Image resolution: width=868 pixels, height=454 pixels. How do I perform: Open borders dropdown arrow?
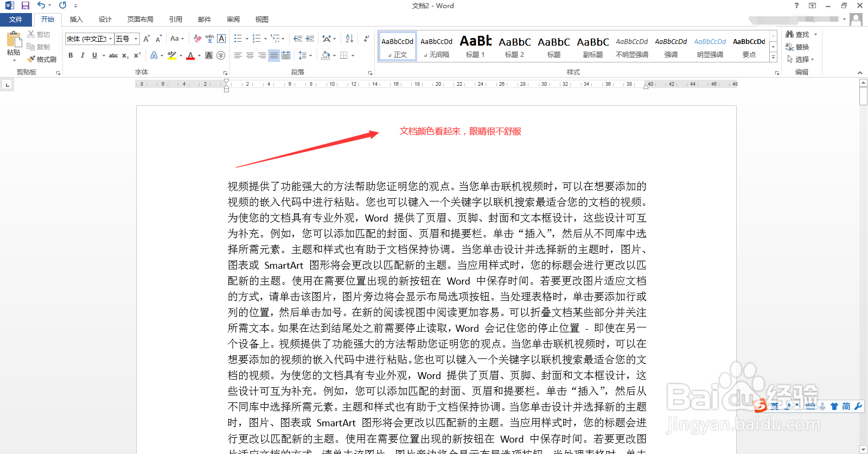(x=353, y=55)
